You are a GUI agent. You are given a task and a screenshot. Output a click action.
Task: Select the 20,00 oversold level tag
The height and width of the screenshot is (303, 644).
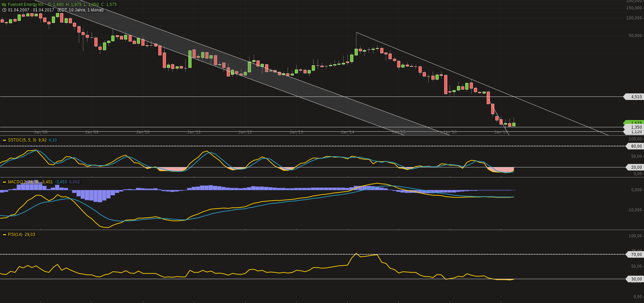point(635,167)
